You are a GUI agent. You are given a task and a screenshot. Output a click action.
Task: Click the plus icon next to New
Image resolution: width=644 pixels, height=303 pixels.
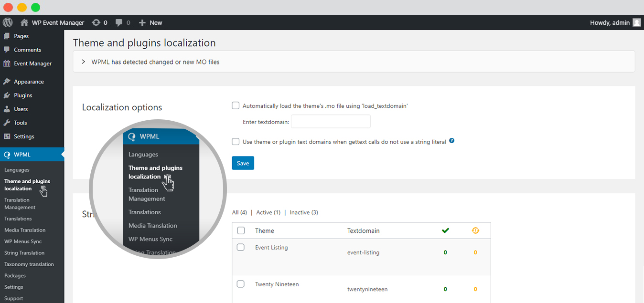coord(142,22)
